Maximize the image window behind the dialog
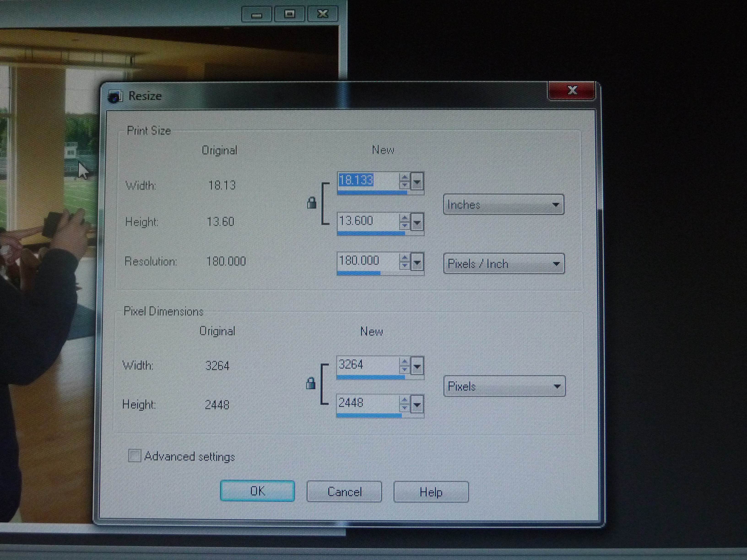The image size is (747, 560). coord(290,14)
